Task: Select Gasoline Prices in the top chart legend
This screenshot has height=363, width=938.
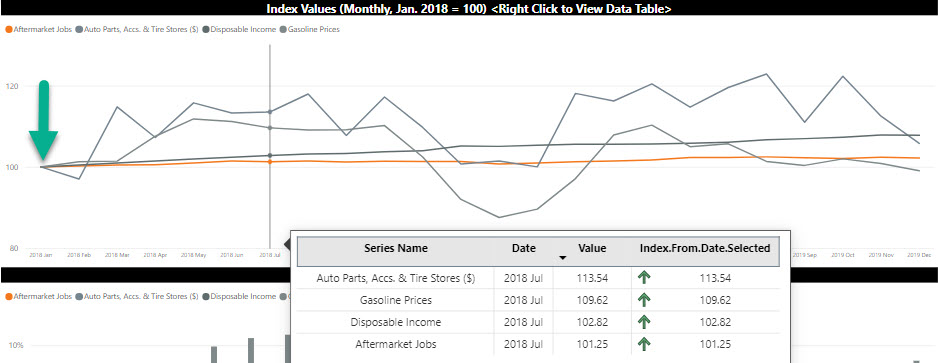Action: 310,29
